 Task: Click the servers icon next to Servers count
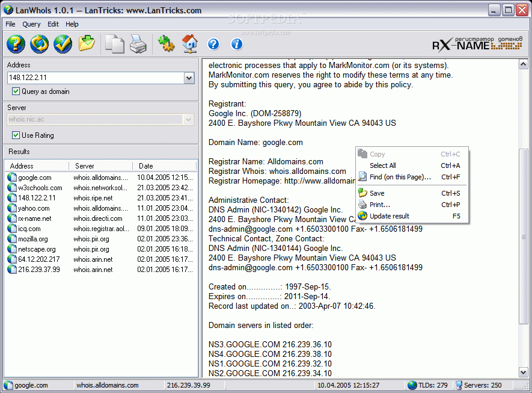pyautogui.click(x=459, y=385)
